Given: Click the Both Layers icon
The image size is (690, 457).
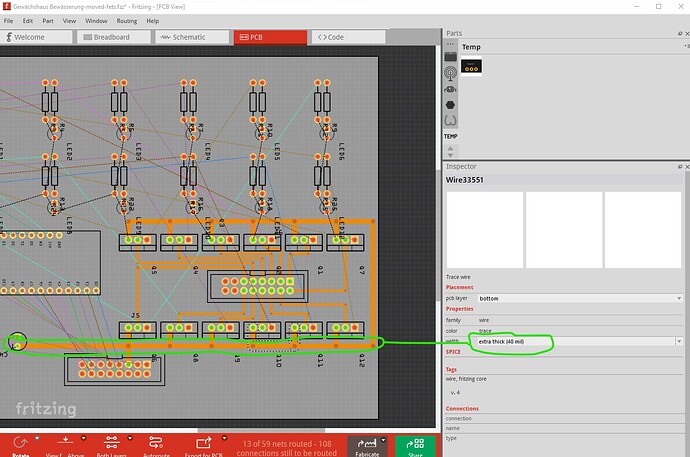Looking at the screenshot, I should [111, 442].
